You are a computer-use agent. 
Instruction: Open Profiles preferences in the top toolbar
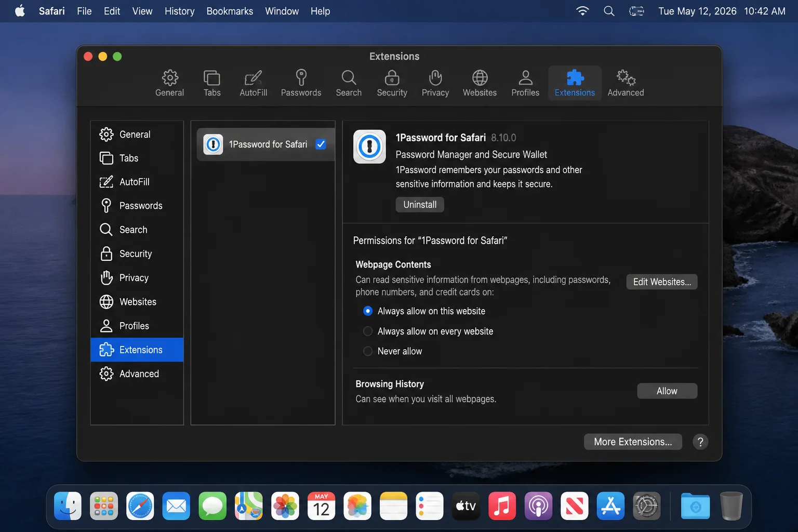coord(525,83)
